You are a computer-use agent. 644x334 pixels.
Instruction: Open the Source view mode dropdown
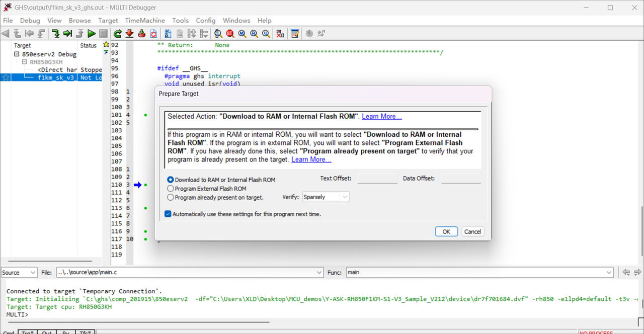[19, 272]
